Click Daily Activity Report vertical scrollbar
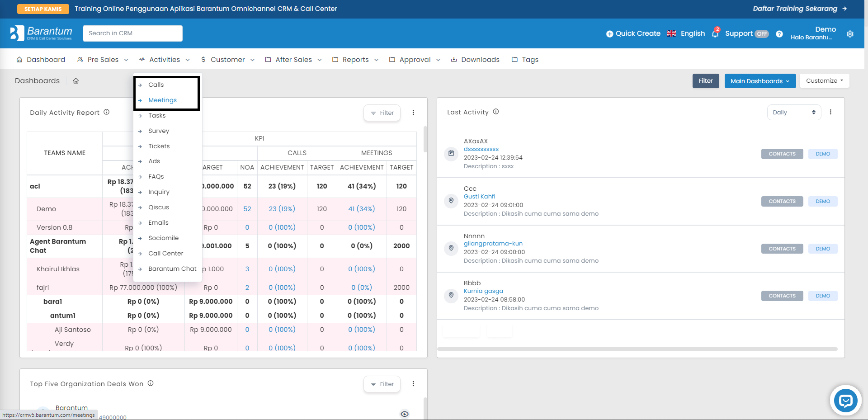868x420 pixels. click(425, 139)
